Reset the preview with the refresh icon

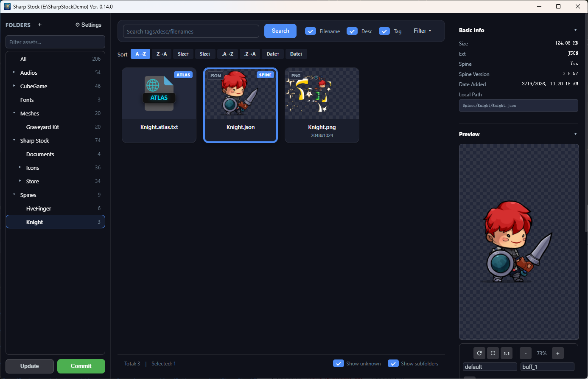tap(479, 353)
